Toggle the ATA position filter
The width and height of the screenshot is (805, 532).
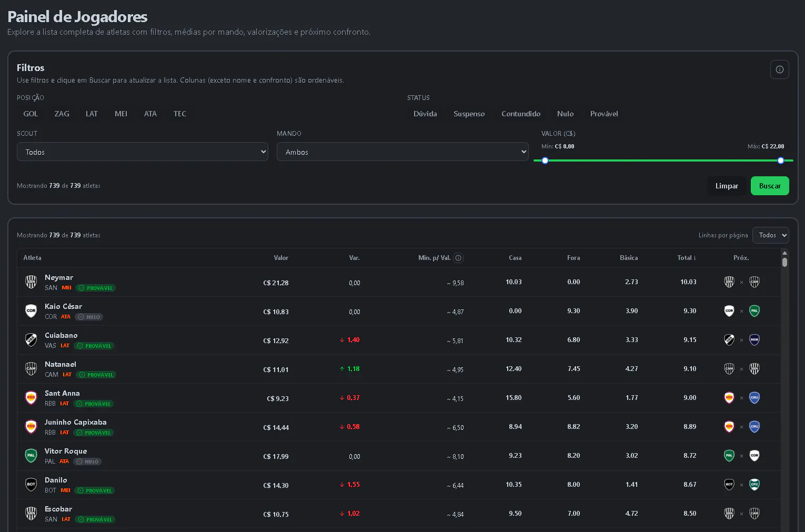150,114
